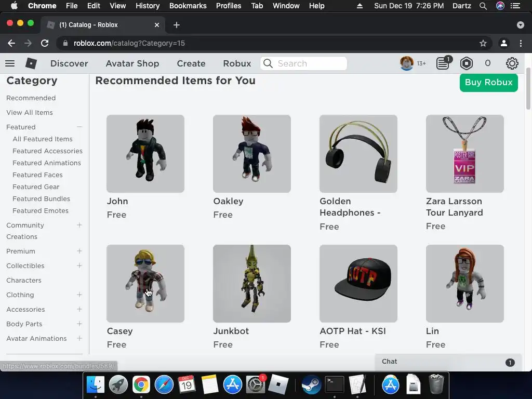This screenshot has height=399, width=532.
Task: Open the Bookmarks menu
Action: click(x=188, y=6)
